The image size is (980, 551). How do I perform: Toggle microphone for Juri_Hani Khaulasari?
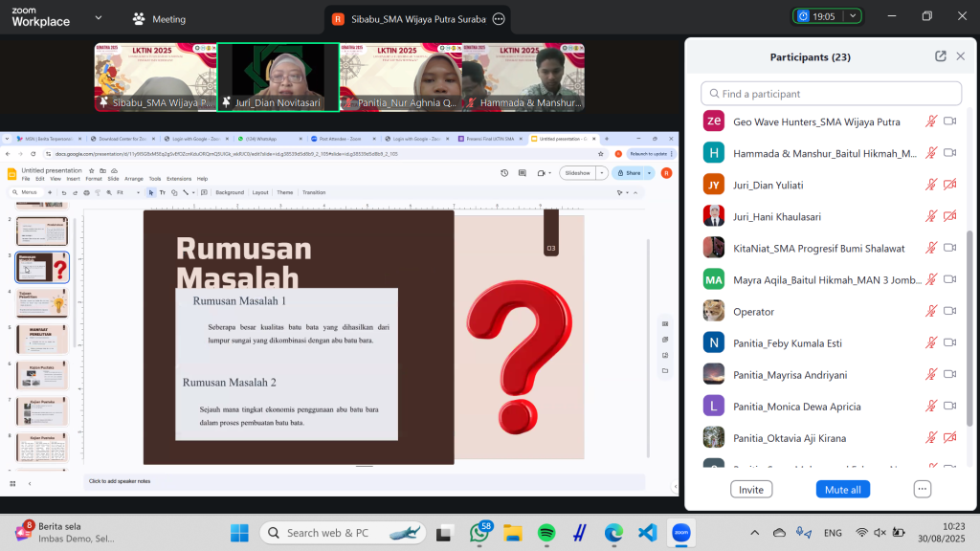930,216
